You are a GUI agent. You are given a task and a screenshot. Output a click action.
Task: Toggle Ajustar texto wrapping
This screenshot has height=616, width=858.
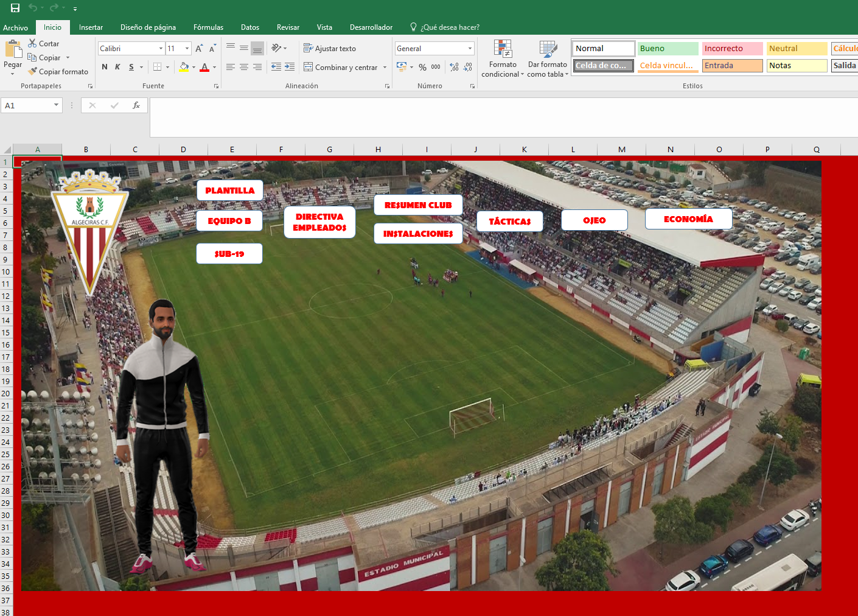click(x=330, y=49)
